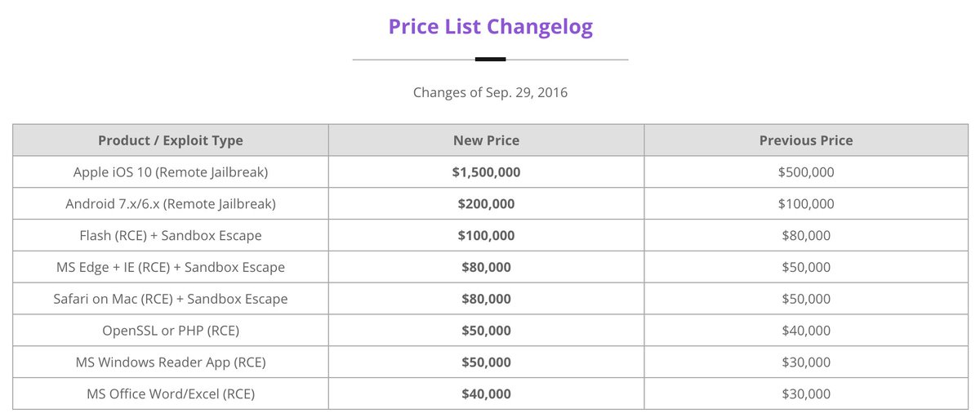Click the Previous Price column header

[x=805, y=140]
